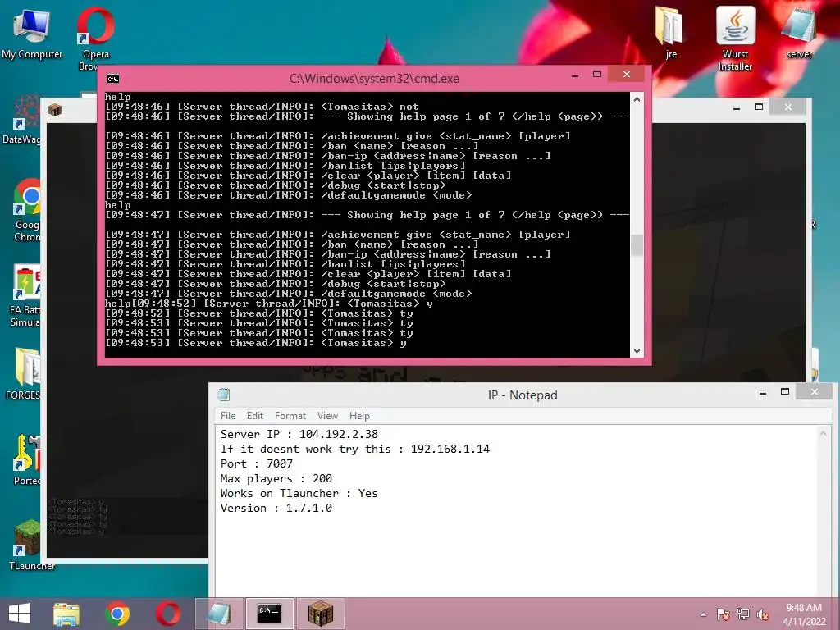Viewport: 840px width, 630px height.
Task: Click the 'C:\Windows\system32\cmd.exe' title bar
Action: (374, 79)
